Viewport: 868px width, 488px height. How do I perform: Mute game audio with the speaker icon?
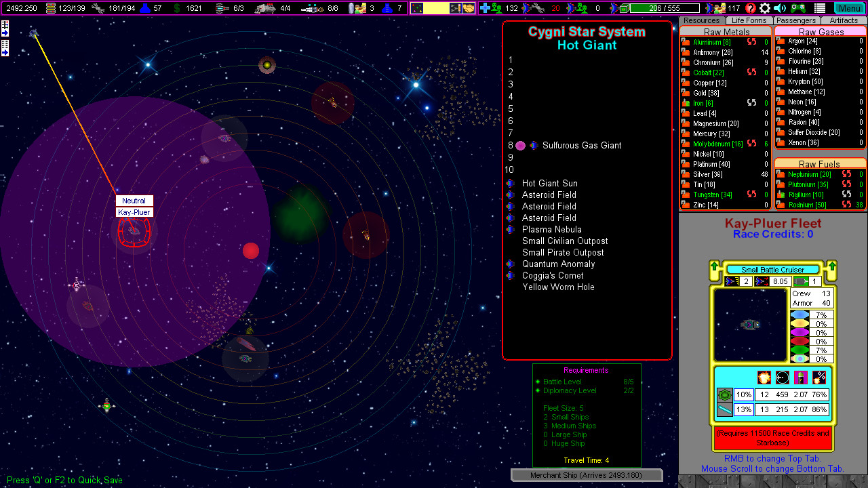click(x=781, y=8)
